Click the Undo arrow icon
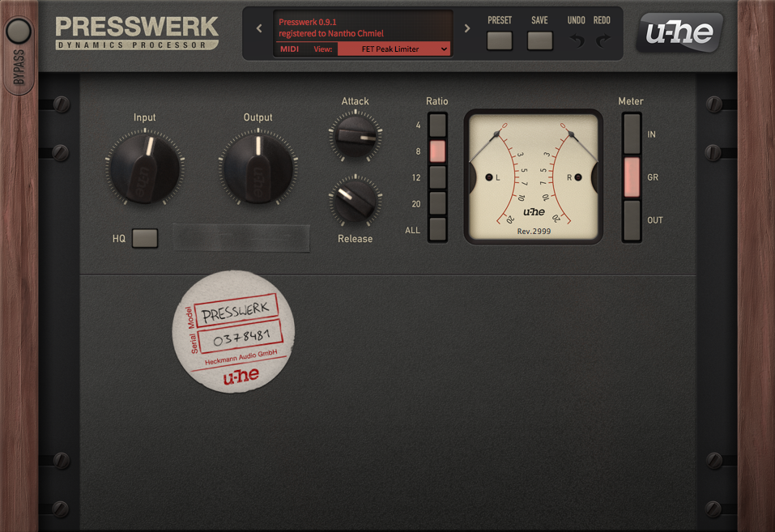Viewport: 775px width, 532px height. coord(577,40)
